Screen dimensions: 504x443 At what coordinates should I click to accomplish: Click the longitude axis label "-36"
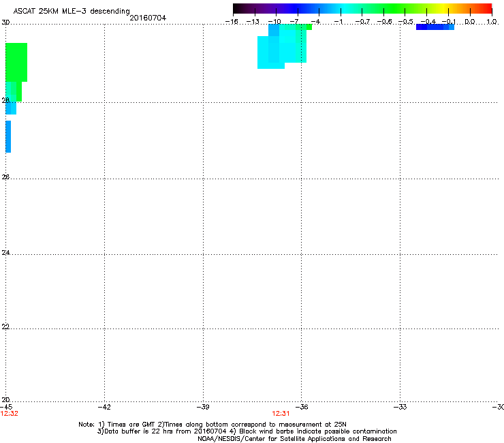302,407
